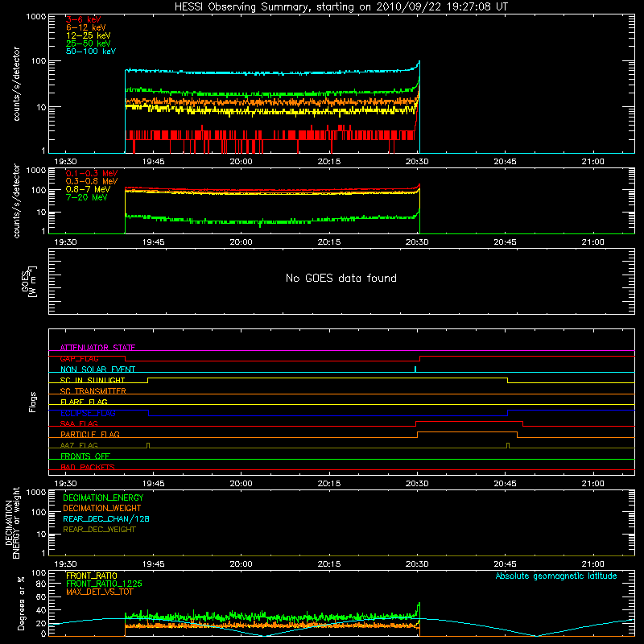Click the PARTICLE_FLAG label
The image size is (644, 644).
point(90,434)
